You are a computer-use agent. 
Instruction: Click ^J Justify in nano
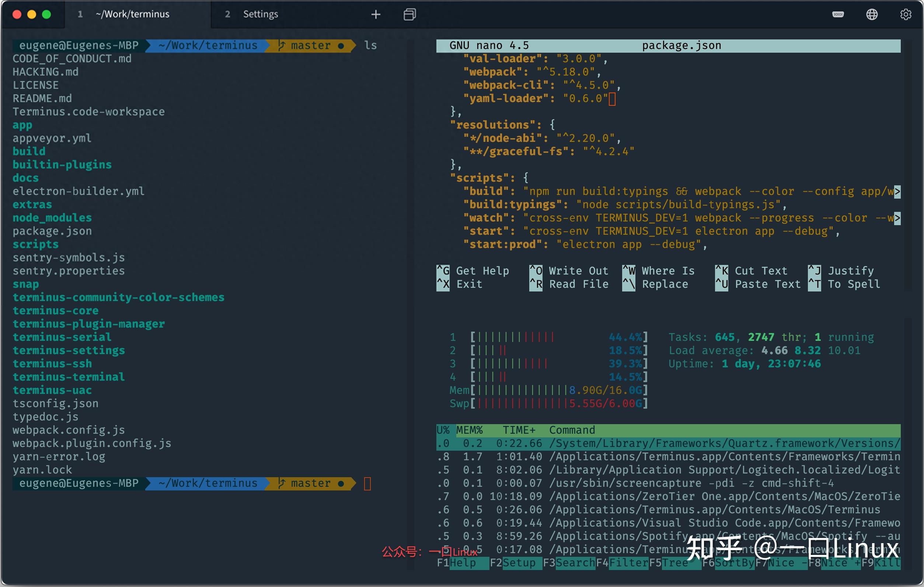(841, 271)
